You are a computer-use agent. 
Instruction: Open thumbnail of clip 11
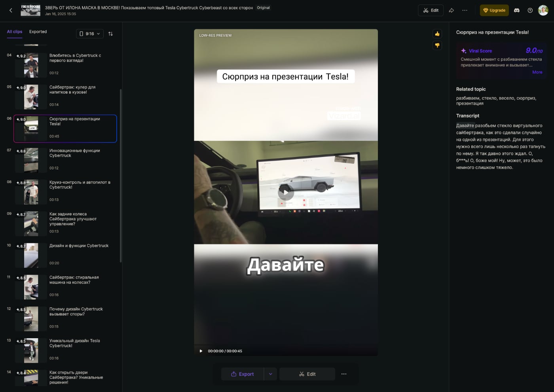[x=31, y=287]
